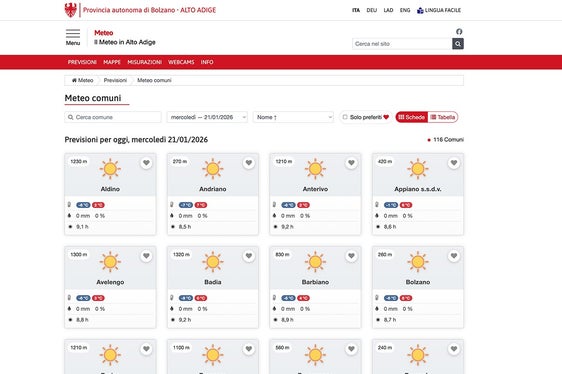Favorite Avelengo with heart icon

point(146,256)
